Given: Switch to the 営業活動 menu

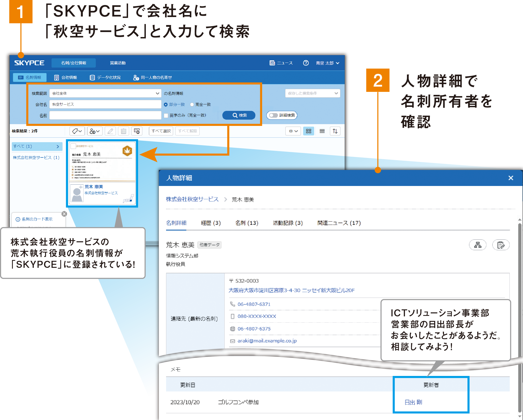Looking at the screenshot, I should click(x=118, y=63).
